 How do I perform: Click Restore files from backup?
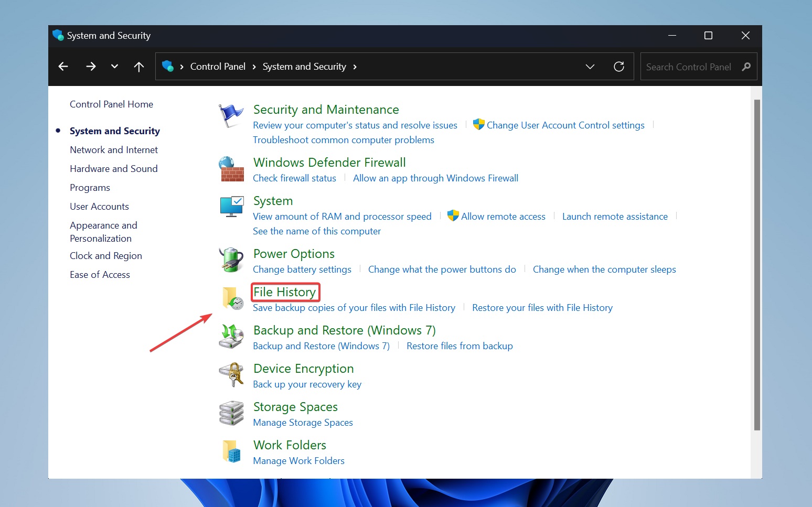point(460,346)
